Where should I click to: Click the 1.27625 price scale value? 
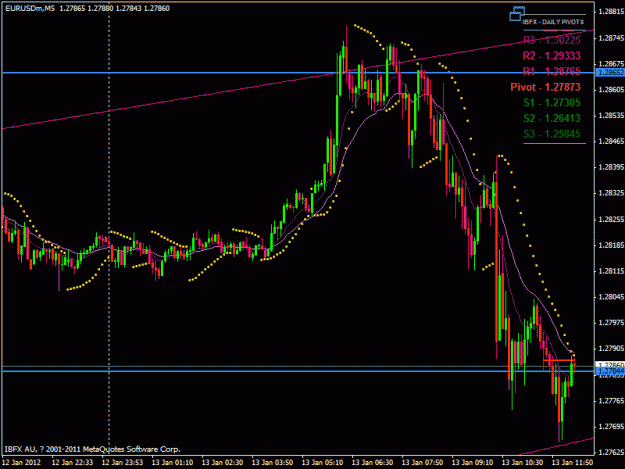pyautogui.click(x=611, y=452)
